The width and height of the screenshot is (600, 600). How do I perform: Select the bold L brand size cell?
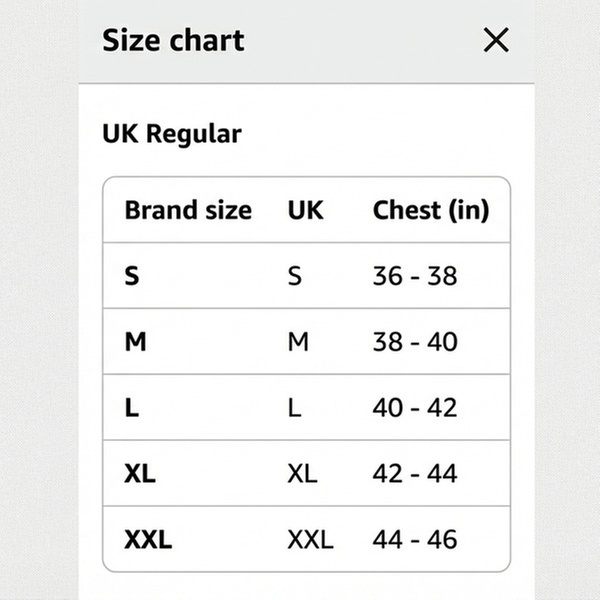click(x=131, y=408)
